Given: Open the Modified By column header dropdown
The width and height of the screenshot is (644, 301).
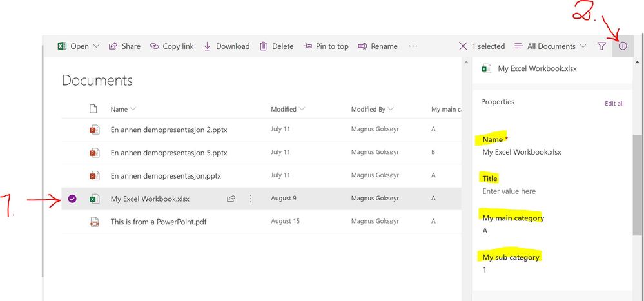Looking at the screenshot, I should [373, 109].
